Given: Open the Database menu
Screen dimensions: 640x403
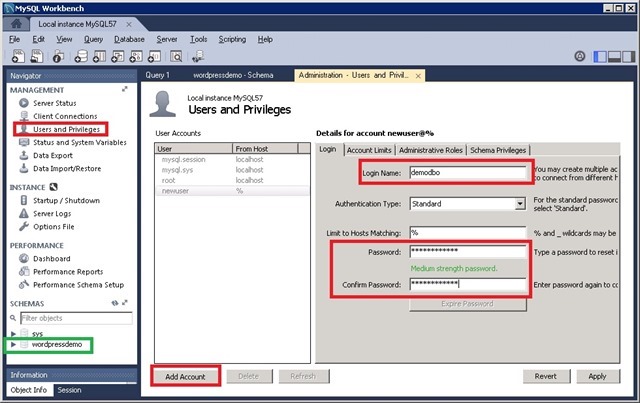Looking at the screenshot, I should coord(129,39).
